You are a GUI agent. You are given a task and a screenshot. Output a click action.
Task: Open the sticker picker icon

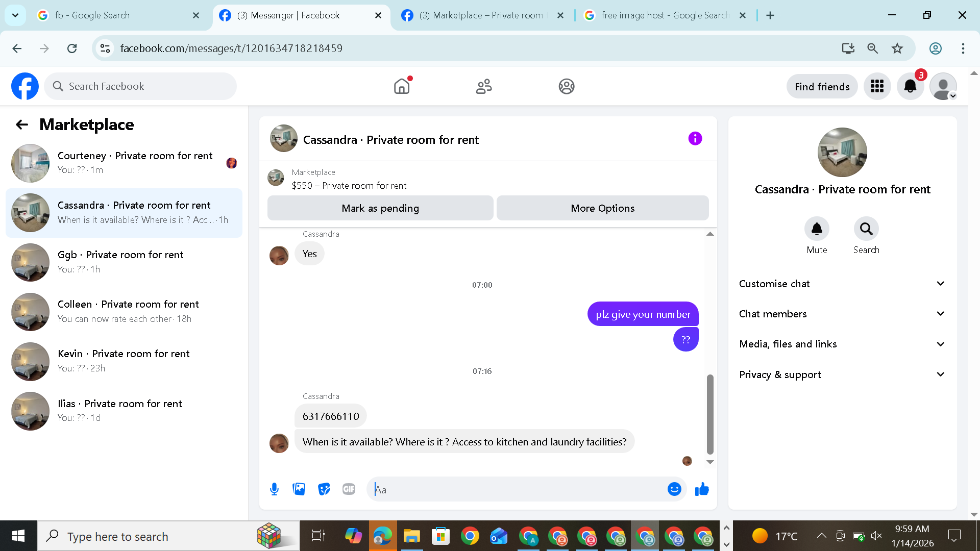[324, 489]
